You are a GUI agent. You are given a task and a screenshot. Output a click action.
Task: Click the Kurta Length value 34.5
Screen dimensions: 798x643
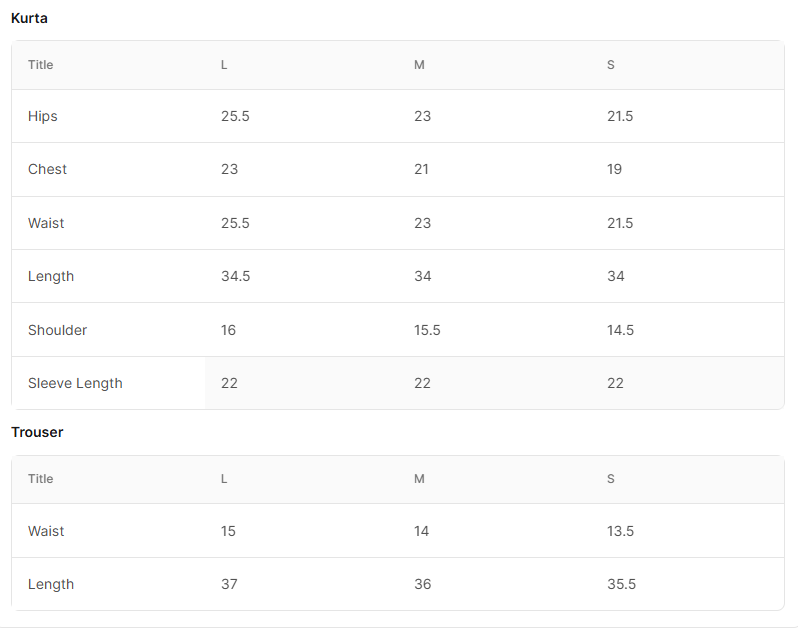(236, 276)
